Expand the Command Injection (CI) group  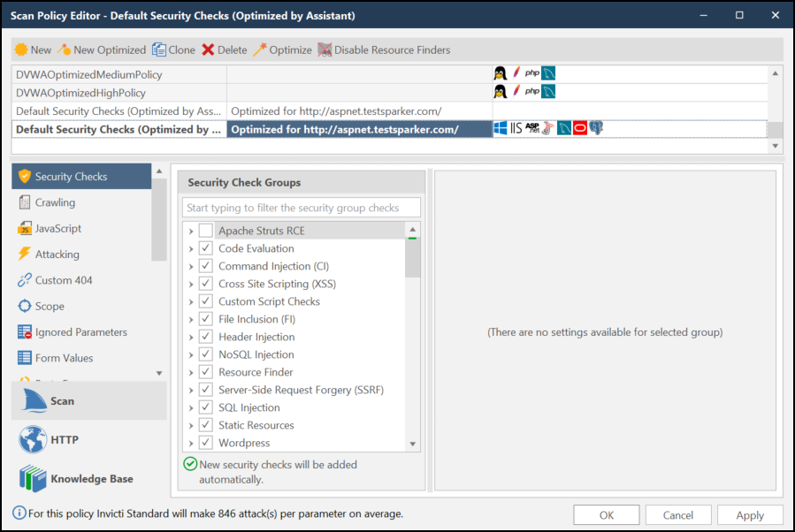[x=191, y=265]
